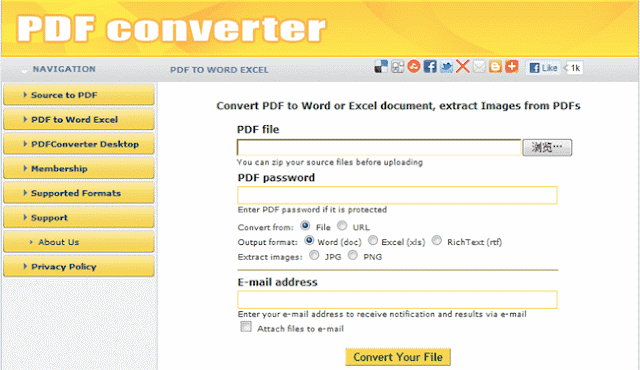
Task: Select File as conversion source
Action: (x=305, y=226)
